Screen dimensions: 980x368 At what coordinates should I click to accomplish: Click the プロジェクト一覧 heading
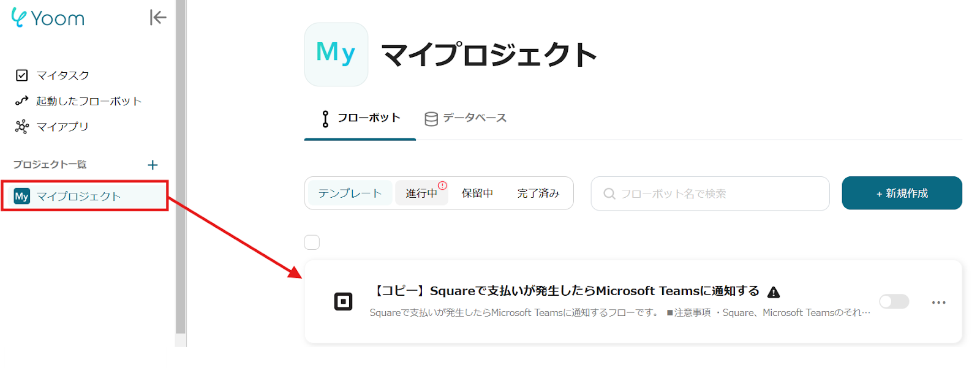pyautogui.click(x=50, y=165)
